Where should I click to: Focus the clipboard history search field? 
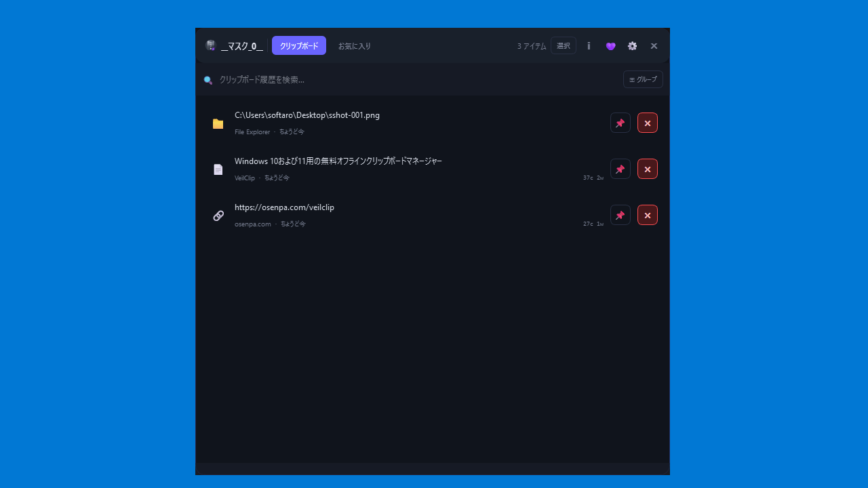pyautogui.click(x=407, y=80)
